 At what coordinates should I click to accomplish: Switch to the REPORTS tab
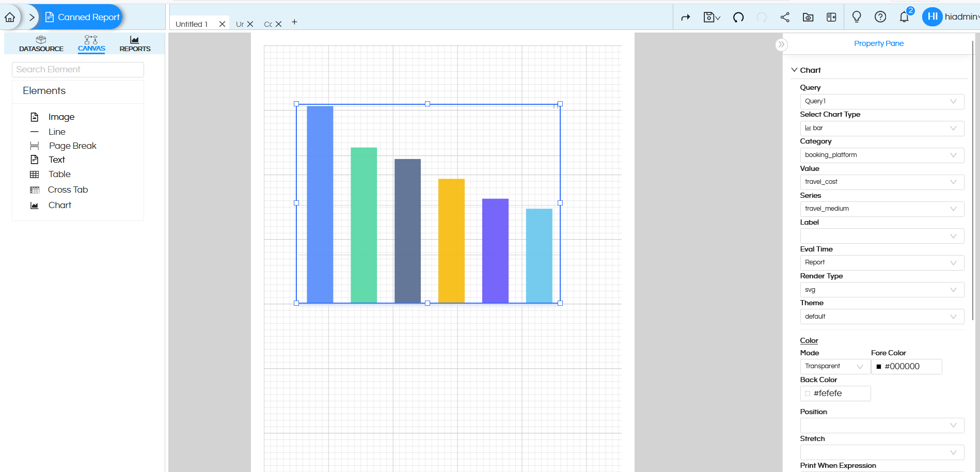(135, 43)
